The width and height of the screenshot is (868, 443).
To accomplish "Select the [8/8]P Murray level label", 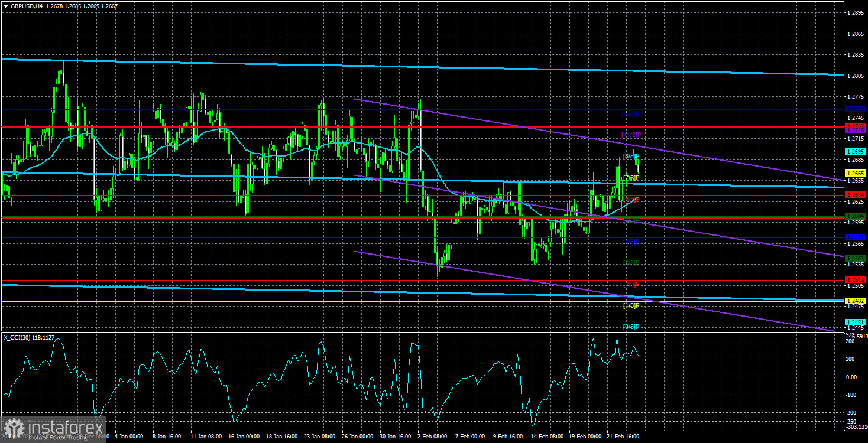I will pyautogui.click(x=631, y=156).
